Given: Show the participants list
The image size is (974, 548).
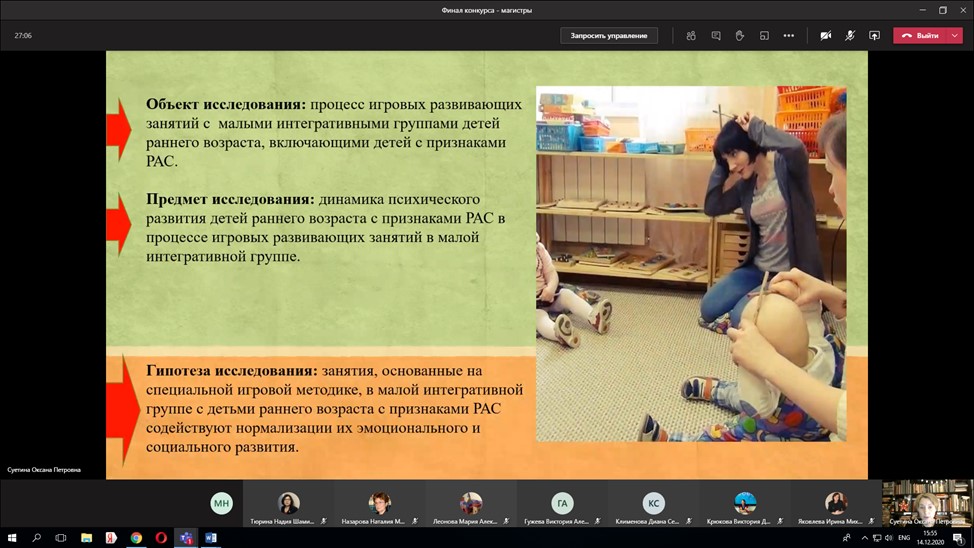Looking at the screenshot, I should click(691, 35).
